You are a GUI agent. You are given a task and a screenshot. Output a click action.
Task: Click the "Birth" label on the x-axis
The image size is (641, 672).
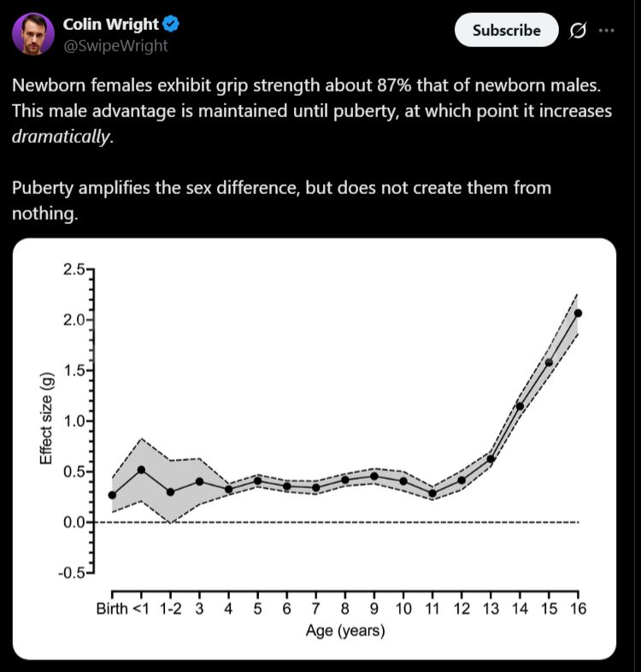pos(111,609)
